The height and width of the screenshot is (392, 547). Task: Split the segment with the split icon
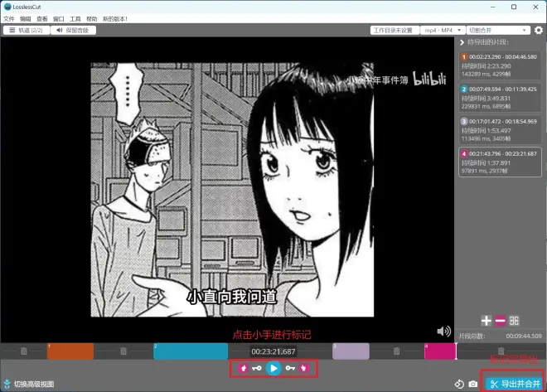[514, 321]
